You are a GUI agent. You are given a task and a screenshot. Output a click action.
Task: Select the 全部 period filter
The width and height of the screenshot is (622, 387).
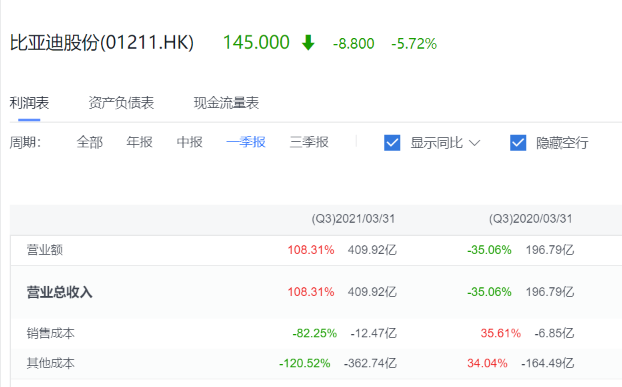click(x=90, y=142)
